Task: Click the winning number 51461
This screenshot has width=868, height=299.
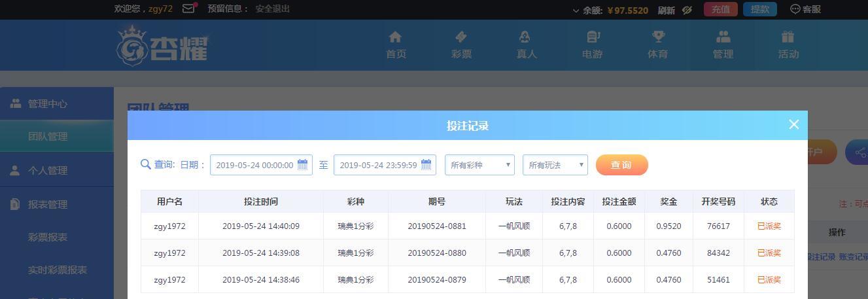Action: point(718,280)
